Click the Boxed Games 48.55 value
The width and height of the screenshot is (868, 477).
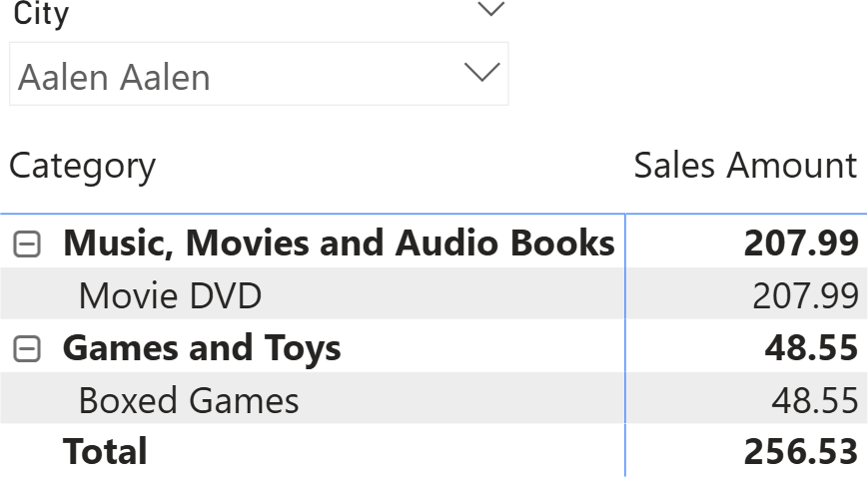pos(815,400)
